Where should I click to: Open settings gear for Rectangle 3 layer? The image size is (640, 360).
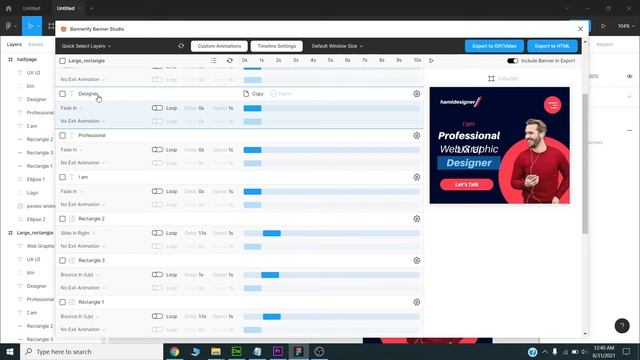point(416,260)
